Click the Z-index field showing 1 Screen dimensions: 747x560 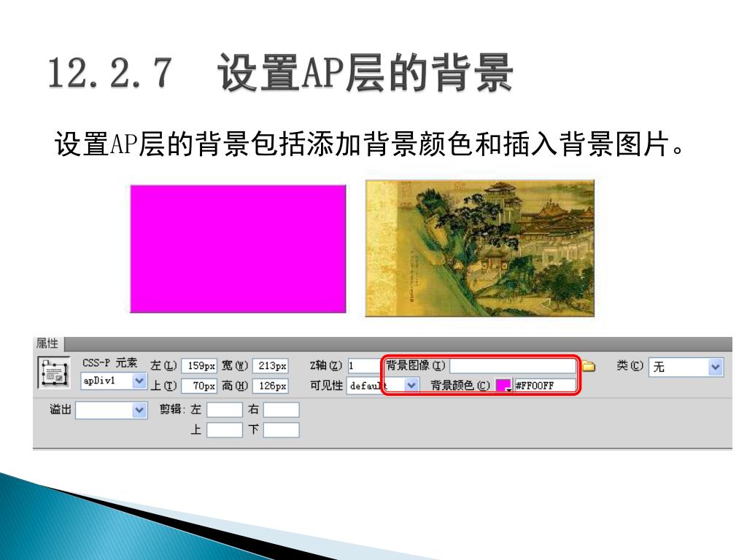click(365, 366)
